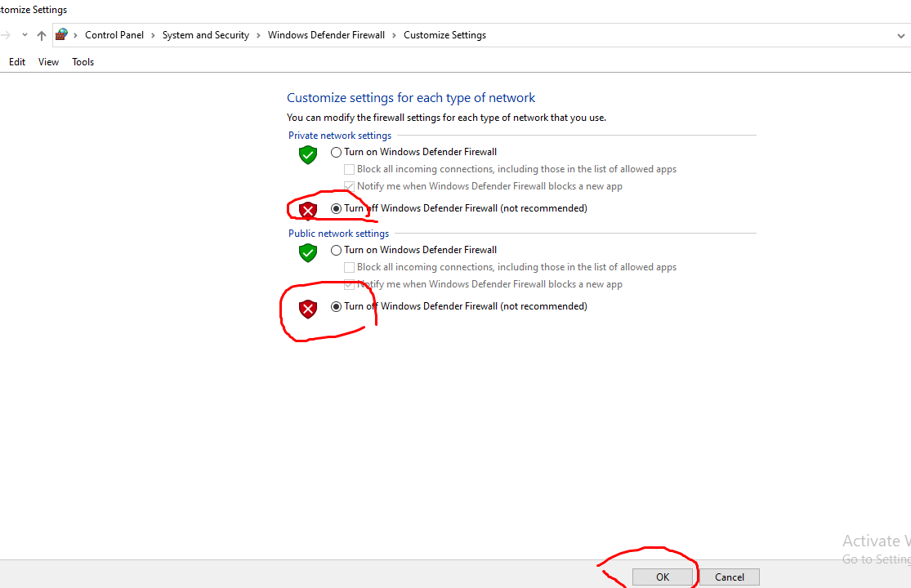911x588 pixels.
Task: Click the Up navigation arrow
Action: point(41,35)
